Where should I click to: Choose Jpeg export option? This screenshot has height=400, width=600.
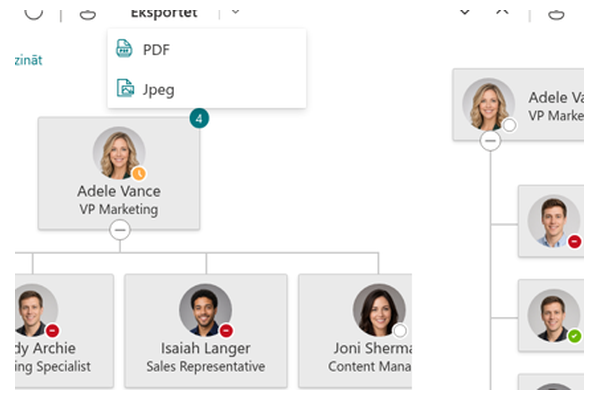point(207,89)
